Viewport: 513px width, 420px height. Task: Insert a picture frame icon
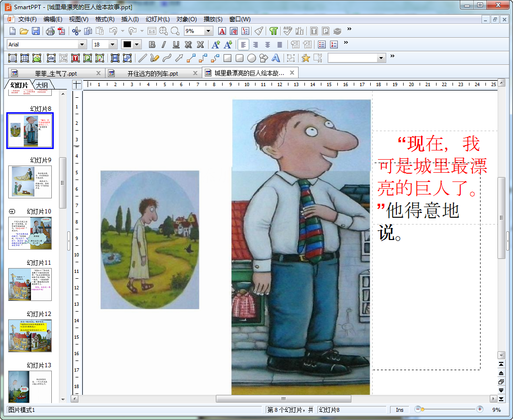(x=37, y=58)
